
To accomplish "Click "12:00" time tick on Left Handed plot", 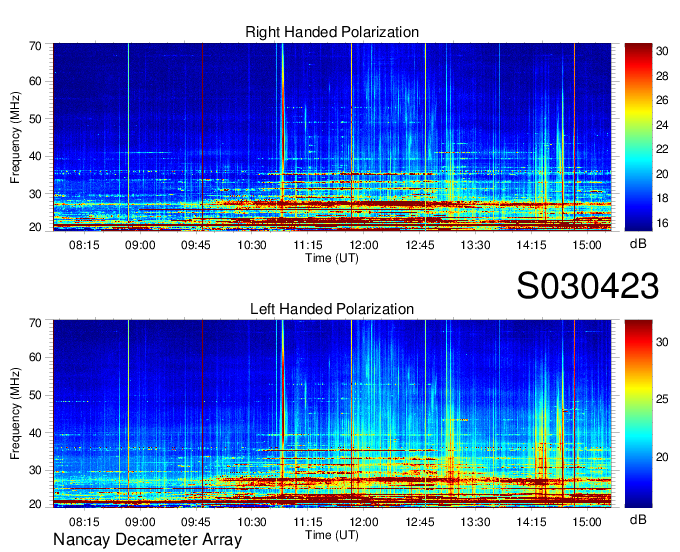I will click(363, 522).
